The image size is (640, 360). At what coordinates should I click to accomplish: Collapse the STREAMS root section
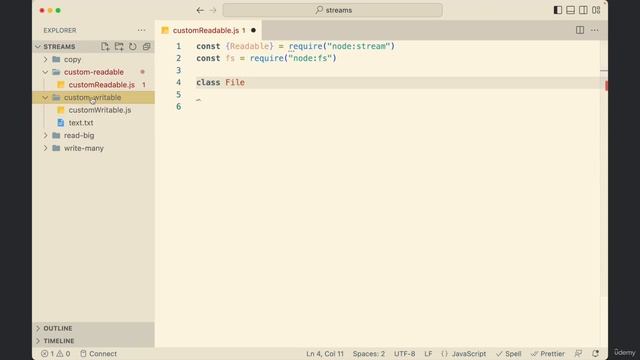pos(38,47)
